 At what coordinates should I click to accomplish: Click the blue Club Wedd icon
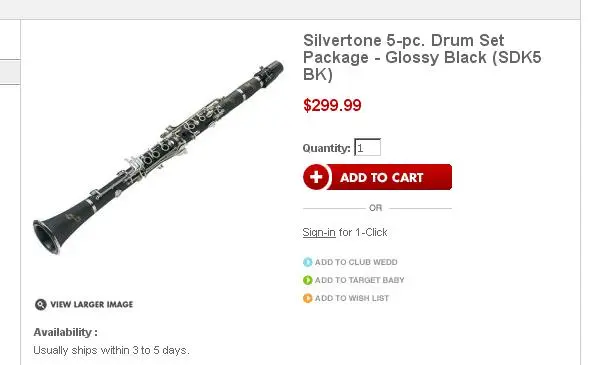pyautogui.click(x=307, y=262)
